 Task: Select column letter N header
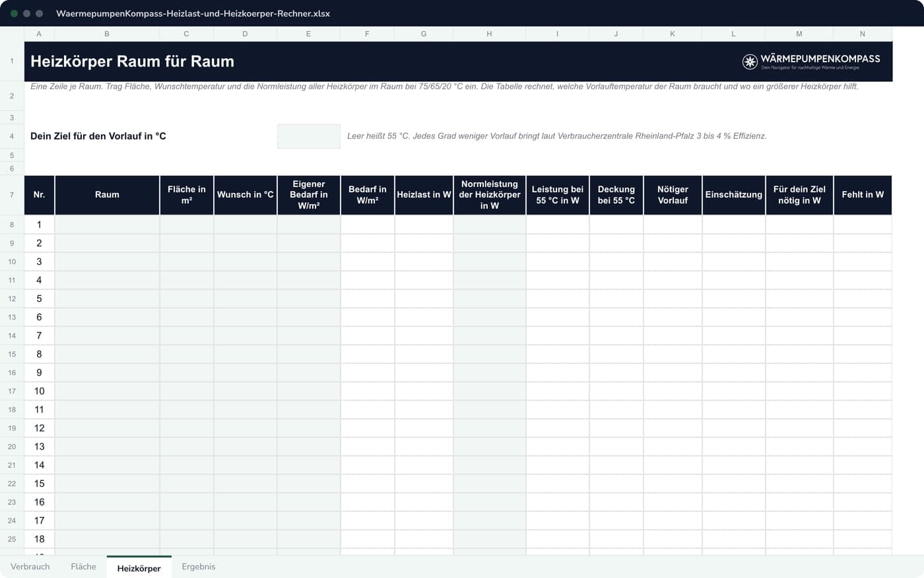pos(863,34)
